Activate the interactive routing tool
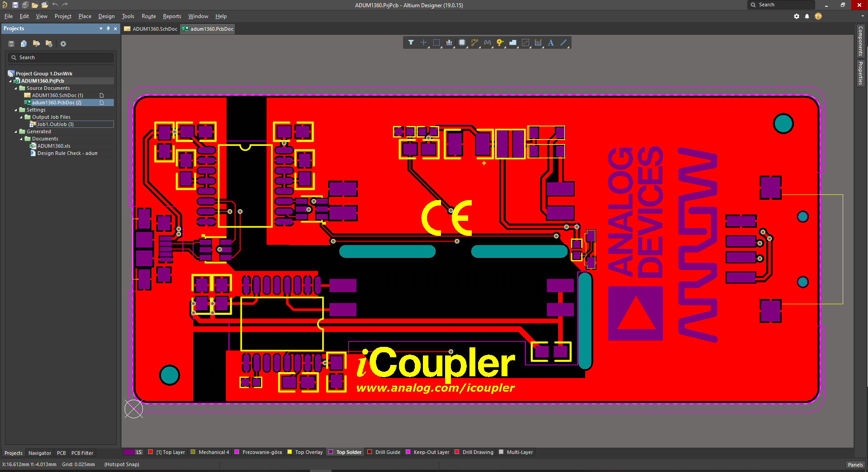The width and height of the screenshot is (868, 472). coord(474,42)
